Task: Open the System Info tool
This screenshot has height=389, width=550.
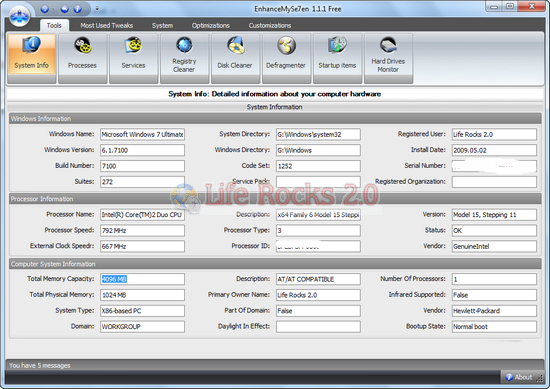Action: click(x=32, y=59)
